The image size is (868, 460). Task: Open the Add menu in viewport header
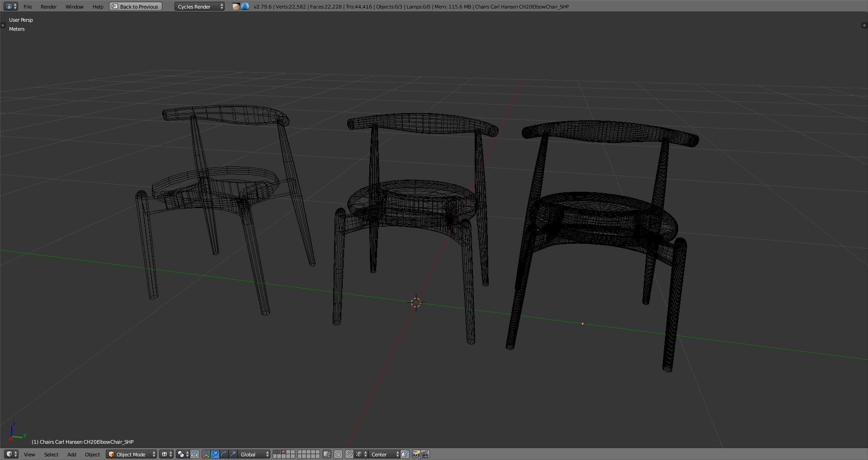(71, 455)
